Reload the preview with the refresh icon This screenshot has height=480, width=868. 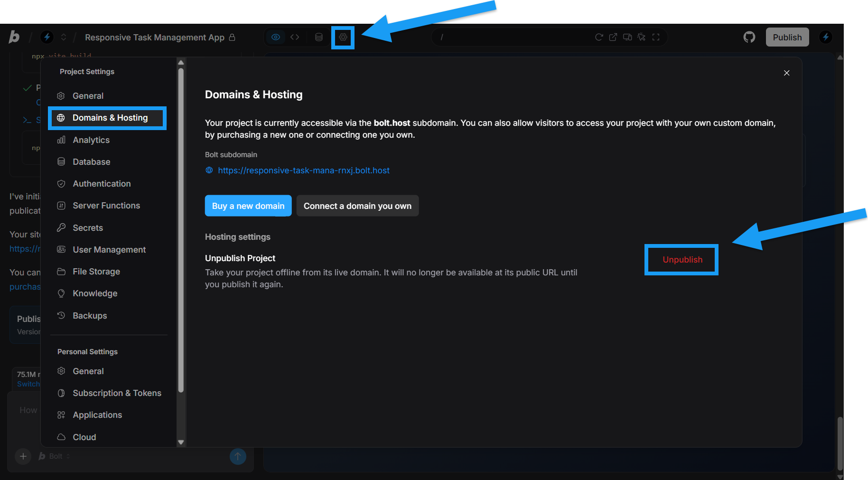[599, 37]
